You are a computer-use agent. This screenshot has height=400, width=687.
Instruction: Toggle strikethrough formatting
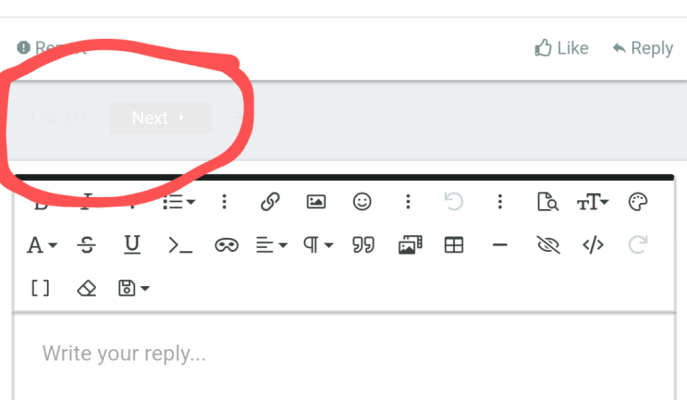87,245
